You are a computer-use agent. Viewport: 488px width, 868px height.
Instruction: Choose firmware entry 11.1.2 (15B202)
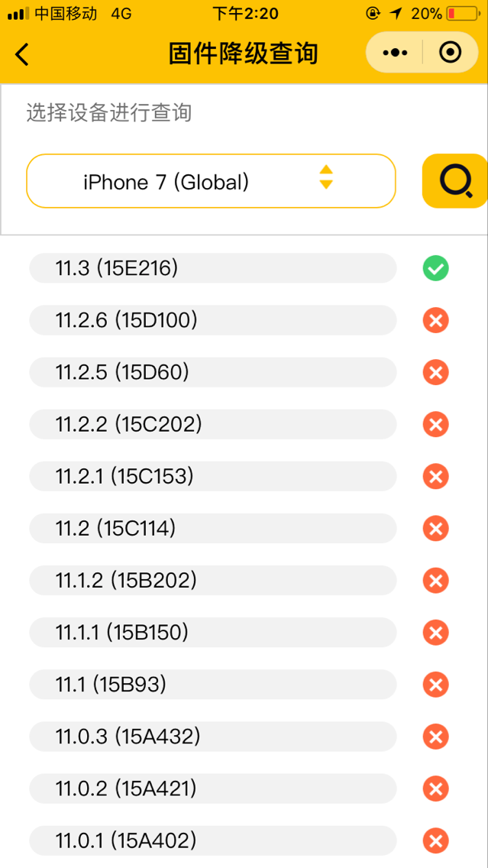click(213, 580)
